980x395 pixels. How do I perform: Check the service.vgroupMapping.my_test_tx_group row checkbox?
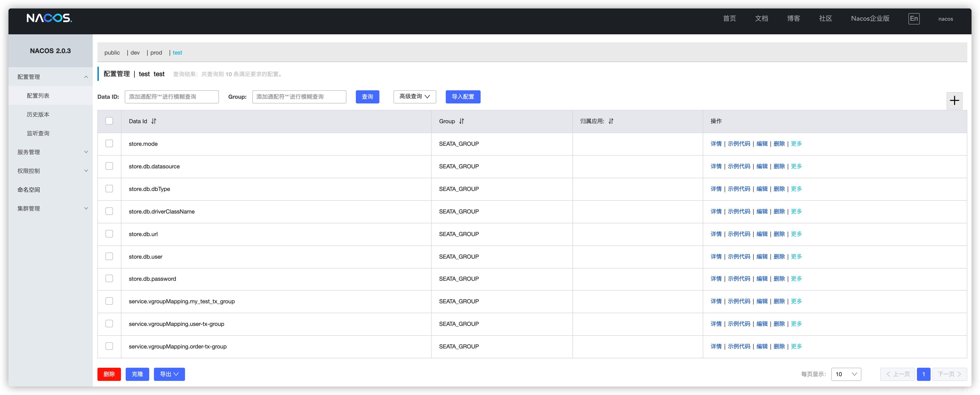(x=109, y=301)
